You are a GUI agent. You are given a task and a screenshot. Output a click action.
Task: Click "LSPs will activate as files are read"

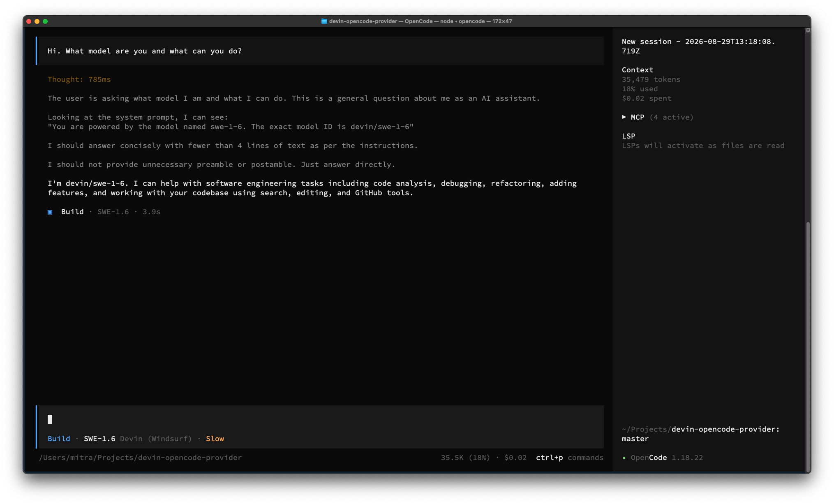click(703, 146)
